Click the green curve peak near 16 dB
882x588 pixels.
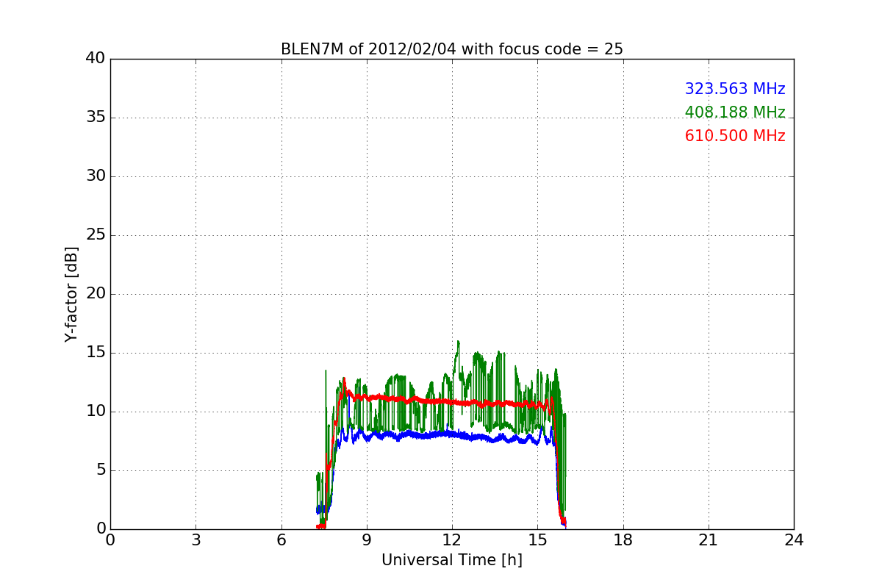pyautogui.click(x=458, y=342)
